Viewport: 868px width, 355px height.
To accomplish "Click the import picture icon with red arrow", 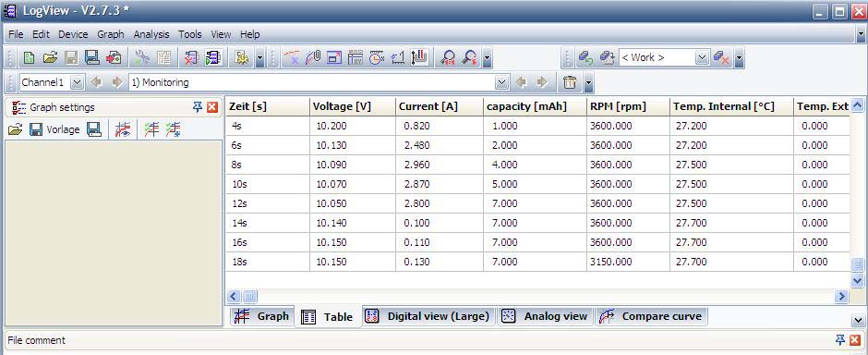I will coord(114,57).
